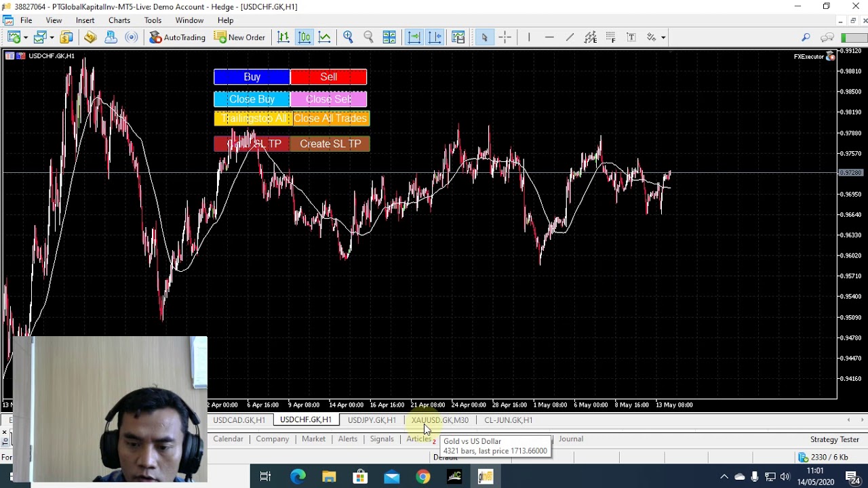
Task: Zoom in on the chart
Action: coord(348,37)
